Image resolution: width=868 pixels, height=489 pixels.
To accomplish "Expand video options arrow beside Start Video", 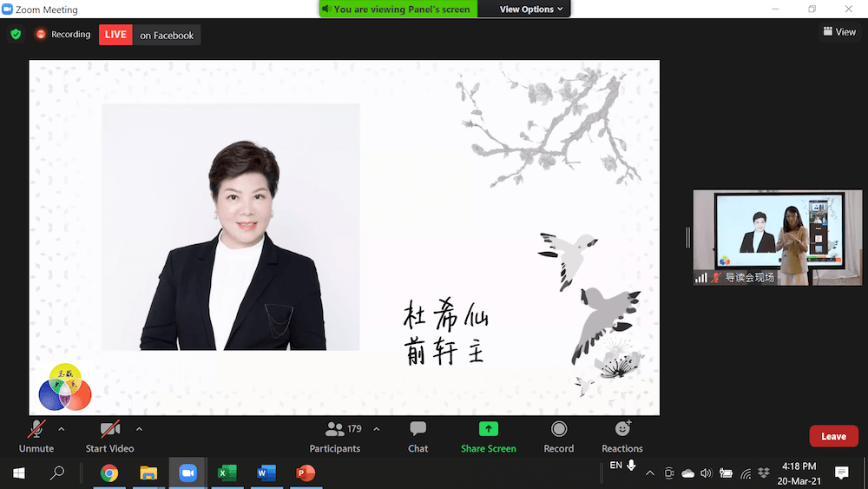I will click(139, 429).
